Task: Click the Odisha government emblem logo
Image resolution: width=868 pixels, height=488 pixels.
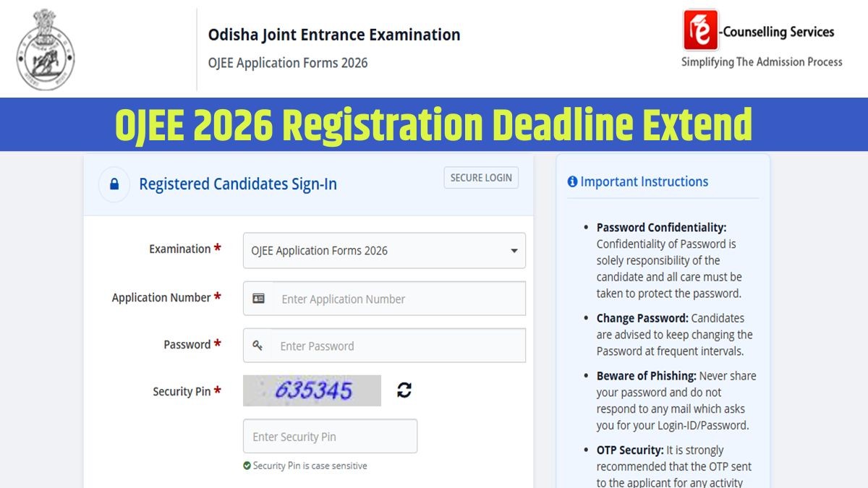Action: pos(46,49)
